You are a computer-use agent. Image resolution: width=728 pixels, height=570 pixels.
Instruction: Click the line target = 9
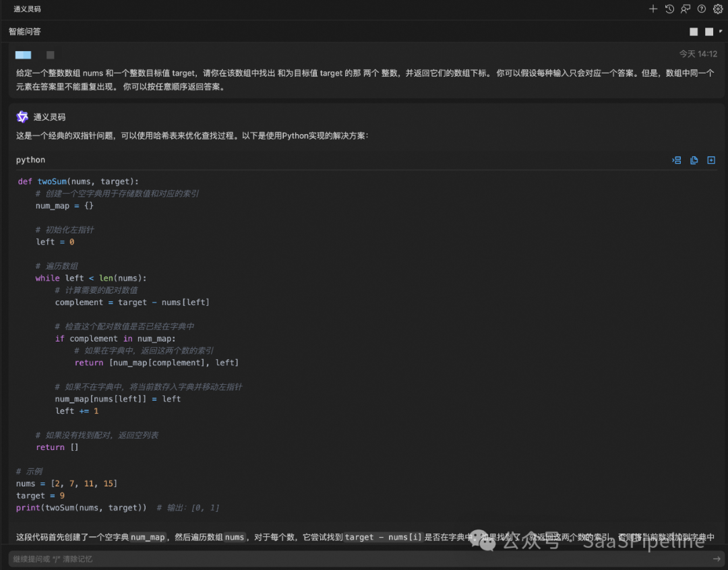tap(40, 495)
